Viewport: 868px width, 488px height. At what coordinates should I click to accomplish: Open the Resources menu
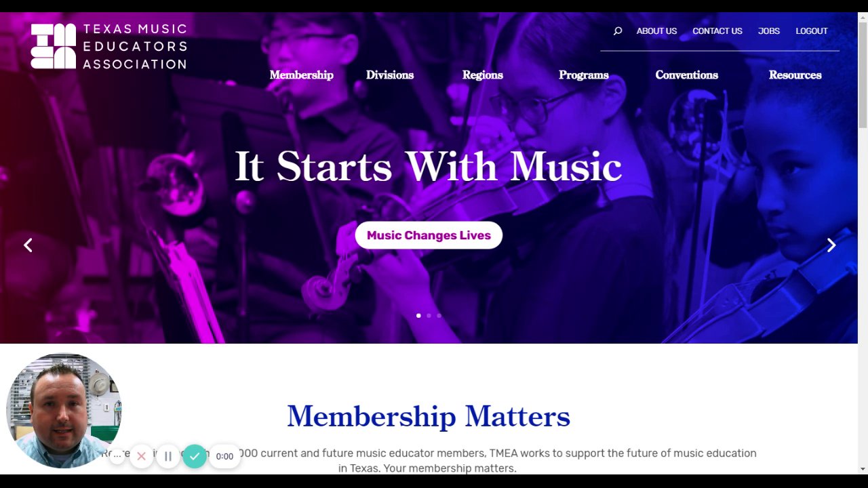pyautogui.click(x=795, y=75)
